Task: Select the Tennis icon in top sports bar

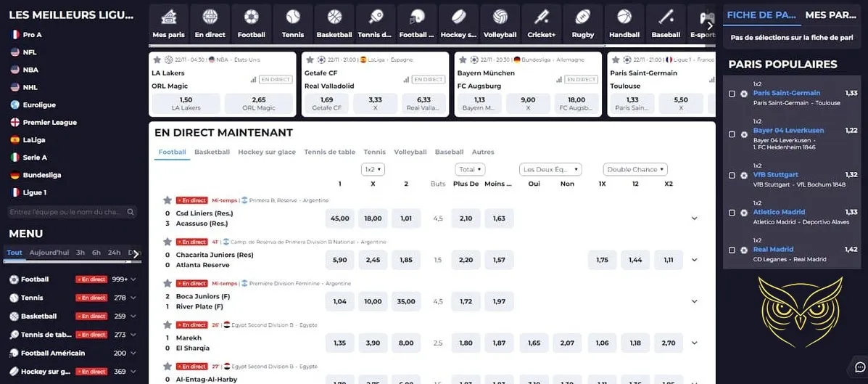Action: (292, 17)
